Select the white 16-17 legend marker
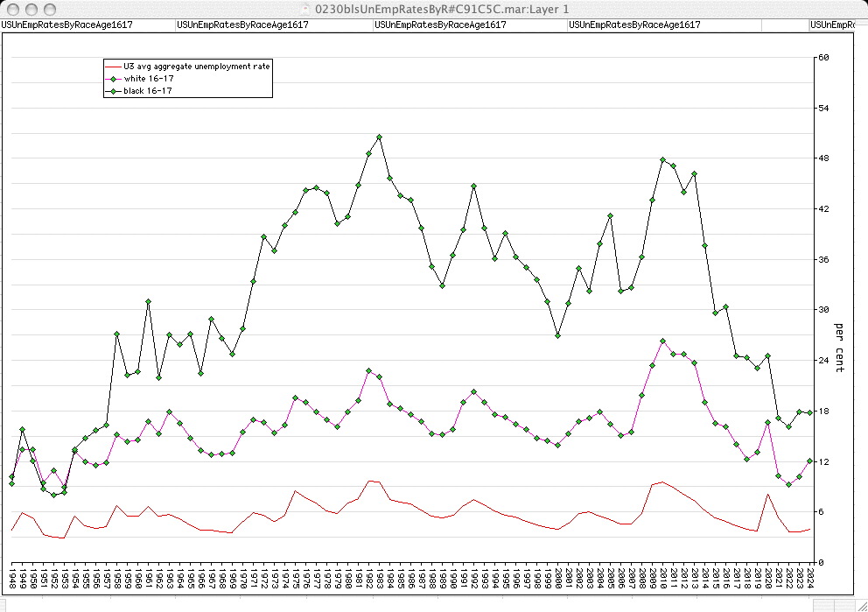This screenshot has height=612, width=868. pyautogui.click(x=113, y=78)
